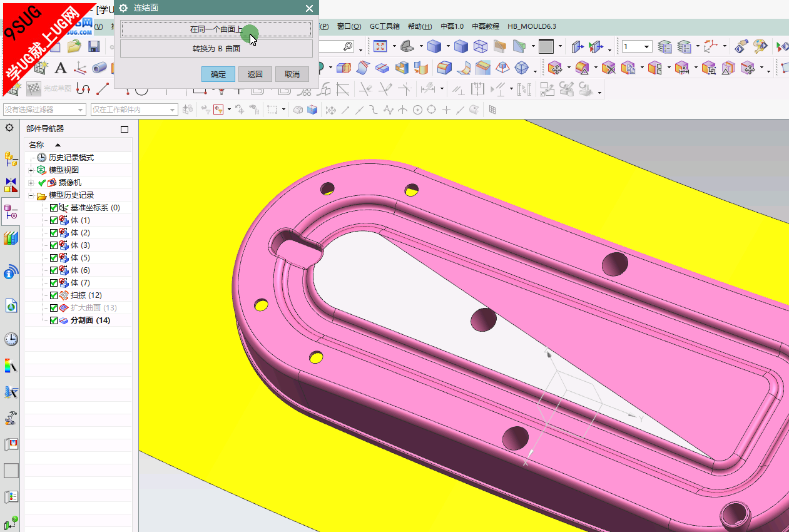Confirm with the 确定 button
789x532 pixels.
coord(218,74)
